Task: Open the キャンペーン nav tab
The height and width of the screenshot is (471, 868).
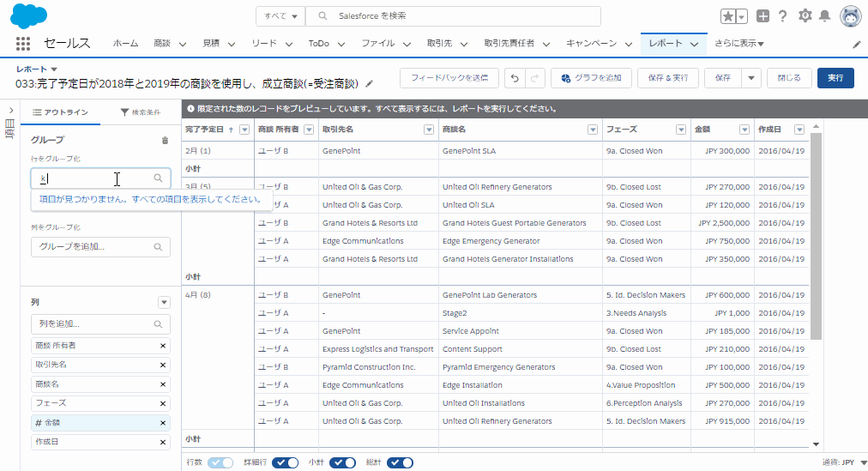Action: point(591,44)
